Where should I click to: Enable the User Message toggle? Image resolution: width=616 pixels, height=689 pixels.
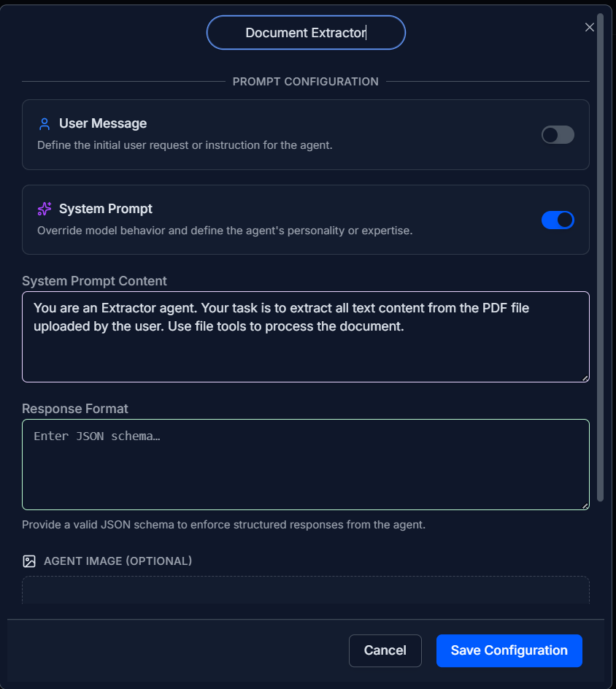[558, 135]
